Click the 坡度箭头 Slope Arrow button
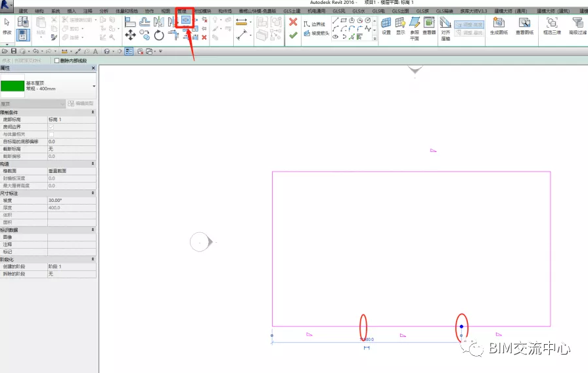Image resolution: width=588 pixels, height=373 pixels. (316, 33)
